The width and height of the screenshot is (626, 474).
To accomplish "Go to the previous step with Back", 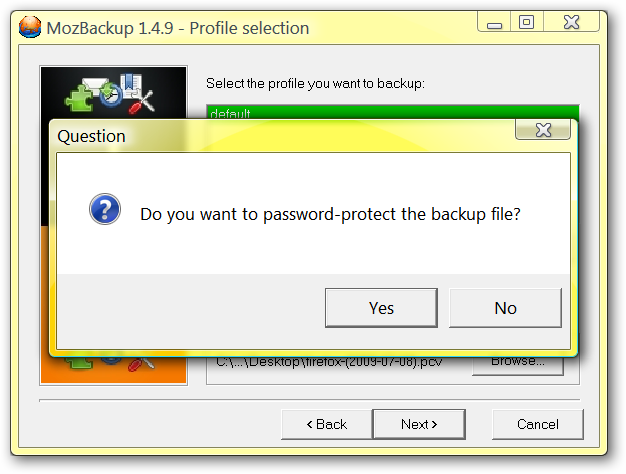I will (327, 424).
